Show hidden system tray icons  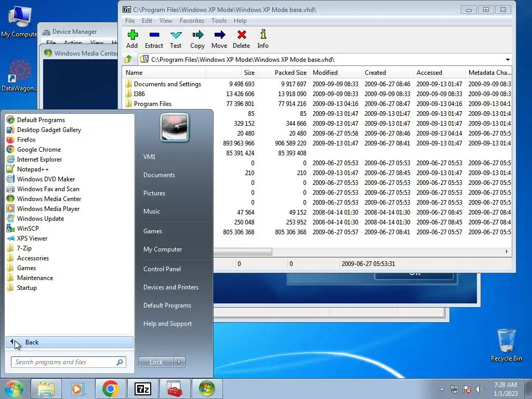(442, 389)
